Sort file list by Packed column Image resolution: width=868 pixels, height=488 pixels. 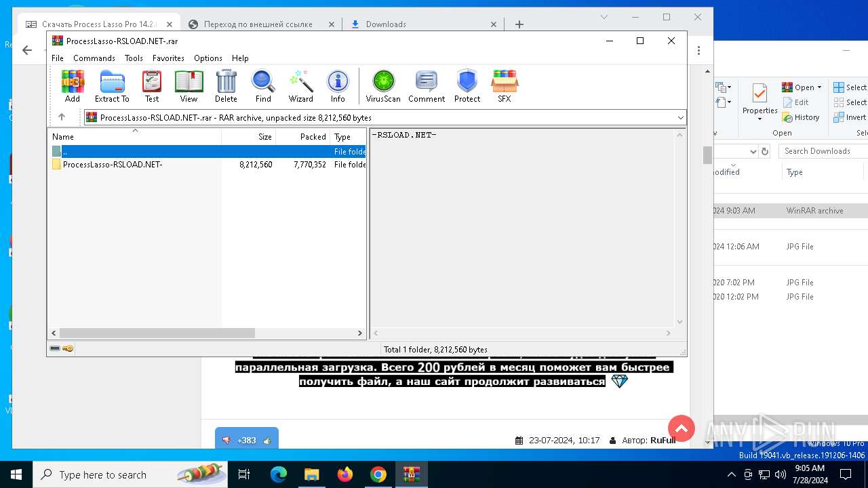[x=303, y=136]
